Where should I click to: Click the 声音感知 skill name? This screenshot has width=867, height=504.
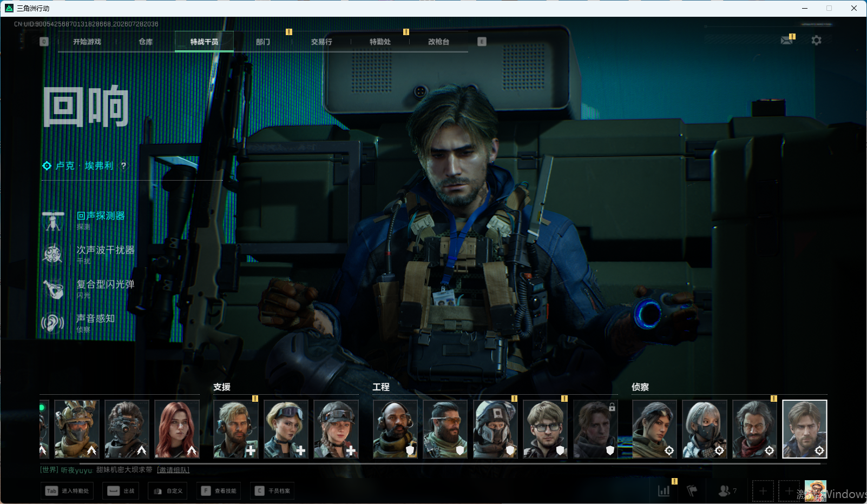[96, 319]
